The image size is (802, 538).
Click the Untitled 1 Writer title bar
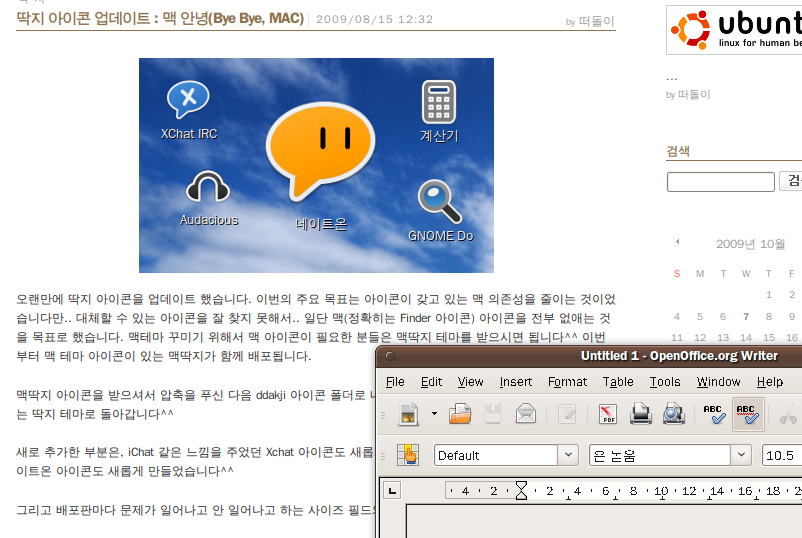679,356
